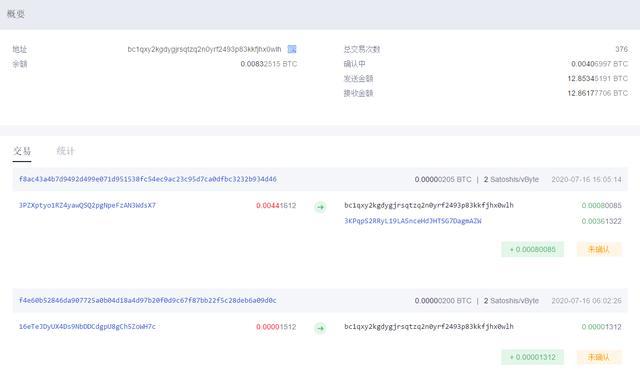This screenshot has height=378, width=640.
Task: Click the +0.00080085 green amount badge
Action: [533, 249]
